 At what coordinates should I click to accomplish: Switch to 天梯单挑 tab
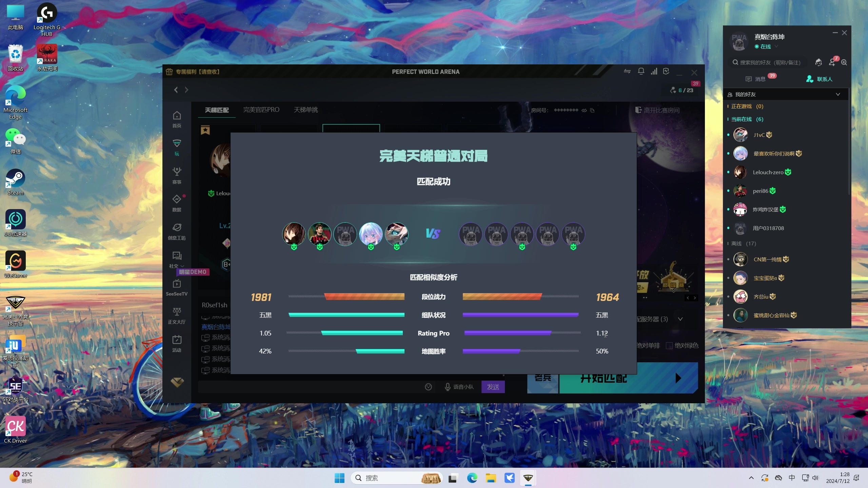coord(306,110)
